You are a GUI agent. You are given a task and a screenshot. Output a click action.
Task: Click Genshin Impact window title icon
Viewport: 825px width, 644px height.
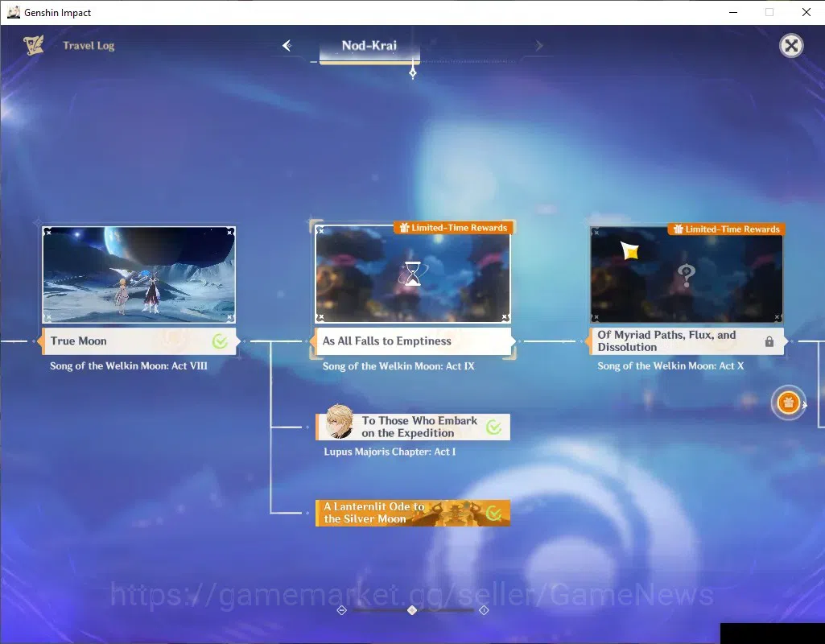(x=14, y=12)
